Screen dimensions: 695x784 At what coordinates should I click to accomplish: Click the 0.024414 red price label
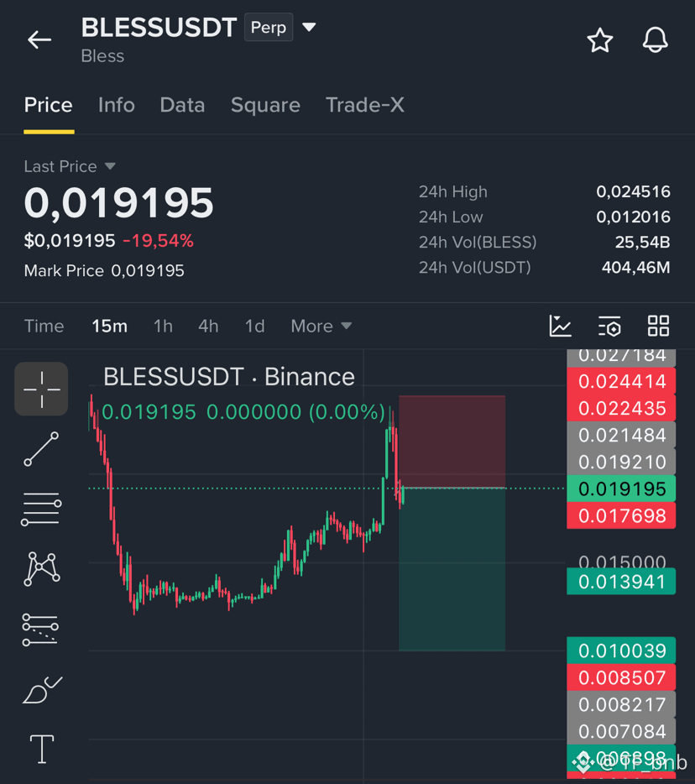pos(621,381)
